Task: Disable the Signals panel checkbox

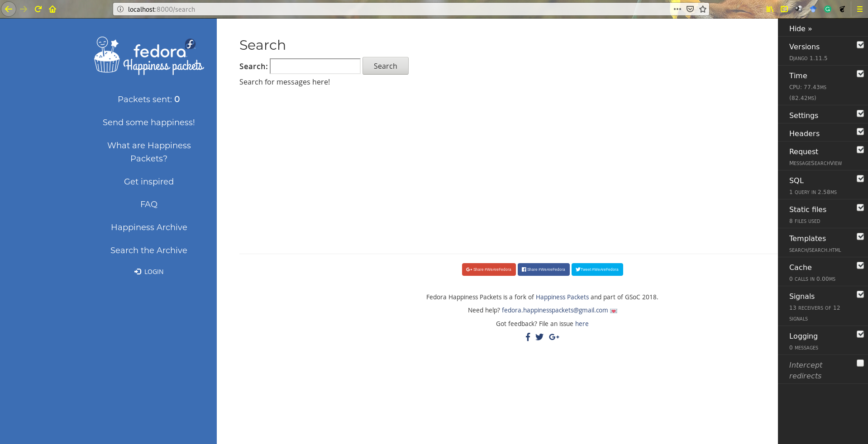Action: (860, 294)
